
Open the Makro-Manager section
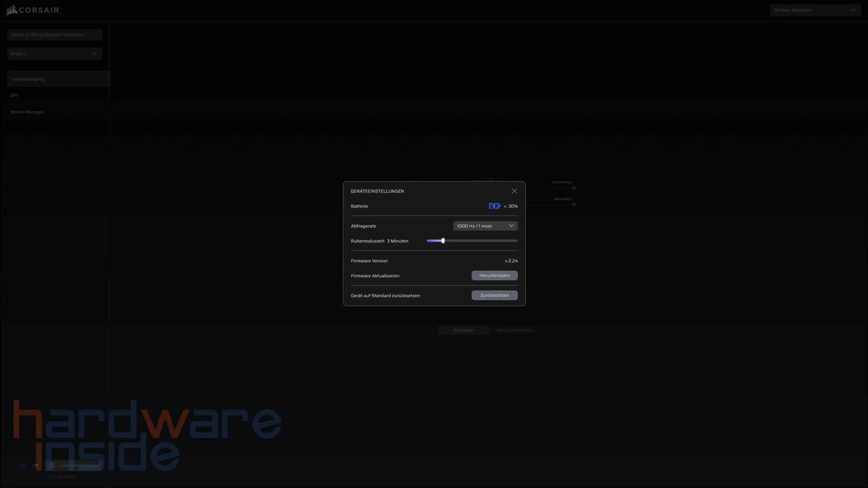pos(27,112)
